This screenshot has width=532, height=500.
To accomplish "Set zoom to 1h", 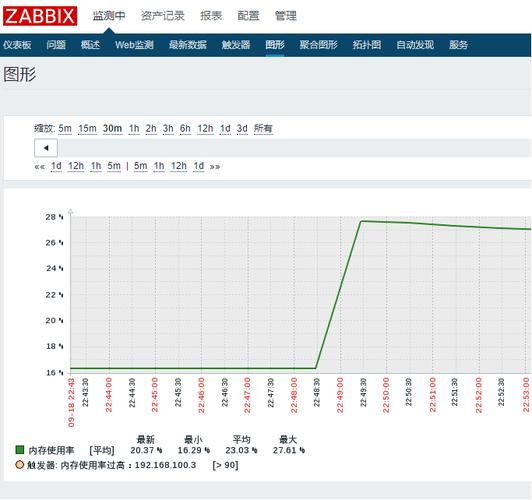I will 134,129.
